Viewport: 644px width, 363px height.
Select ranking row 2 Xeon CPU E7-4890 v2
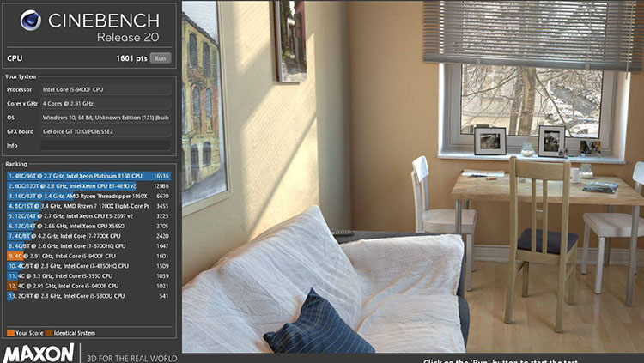[88, 186]
